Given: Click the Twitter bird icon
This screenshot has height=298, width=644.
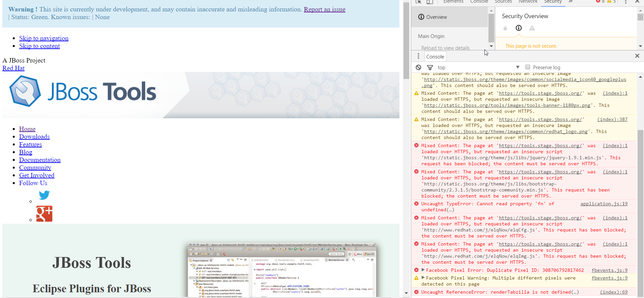Looking at the screenshot, I should click(x=44, y=195).
